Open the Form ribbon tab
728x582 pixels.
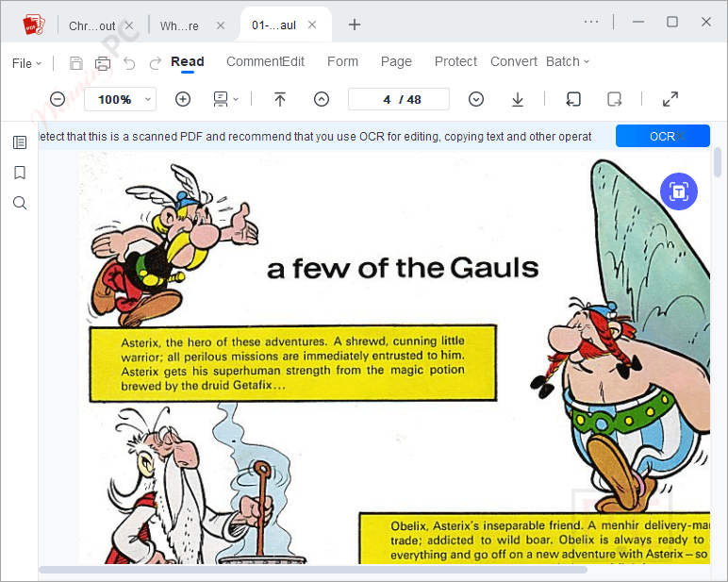pos(342,61)
